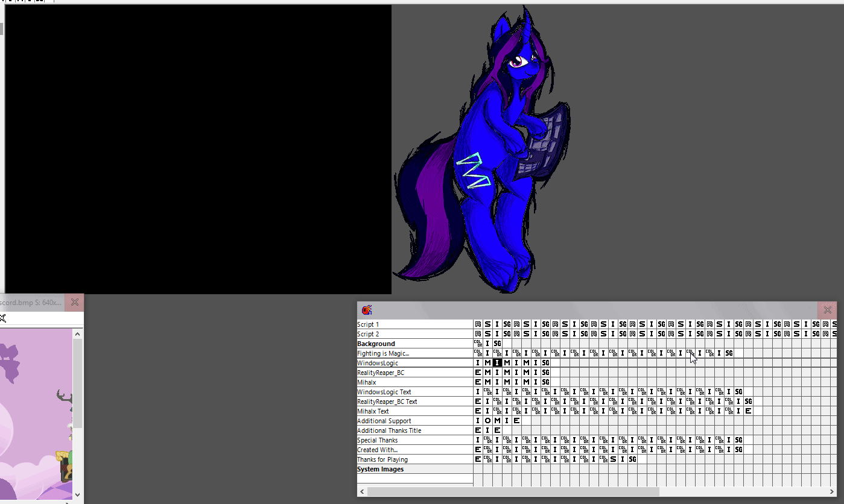Select the E cell in the Mihalx row
This screenshot has height=504, width=844.
click(x=478, y=382)
